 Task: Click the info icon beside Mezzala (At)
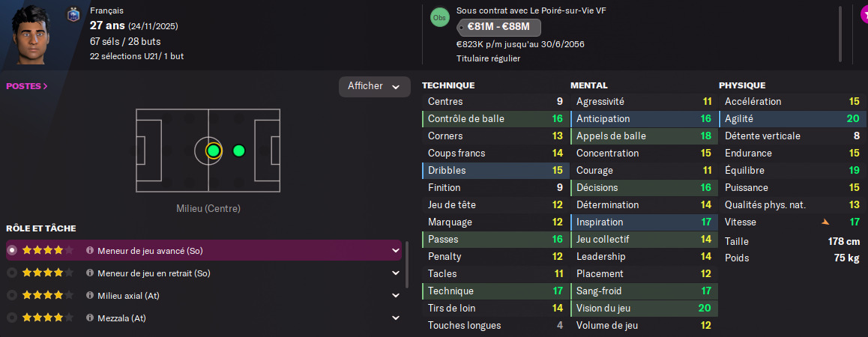click(90, 318)
